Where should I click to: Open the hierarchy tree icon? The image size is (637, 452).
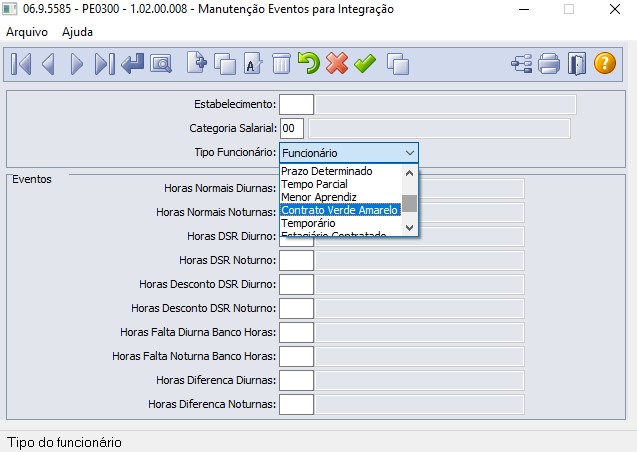[522, 64]
